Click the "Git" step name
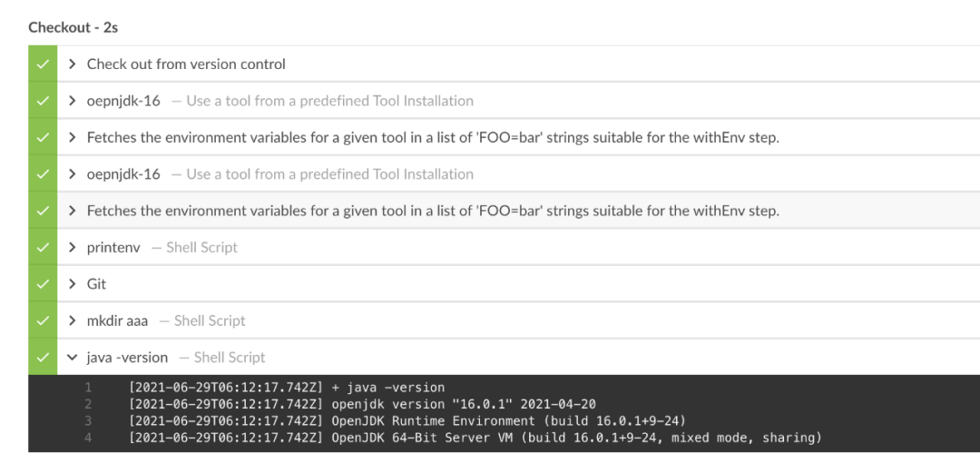This screenshot has width=980, height=473. [96, 284]
